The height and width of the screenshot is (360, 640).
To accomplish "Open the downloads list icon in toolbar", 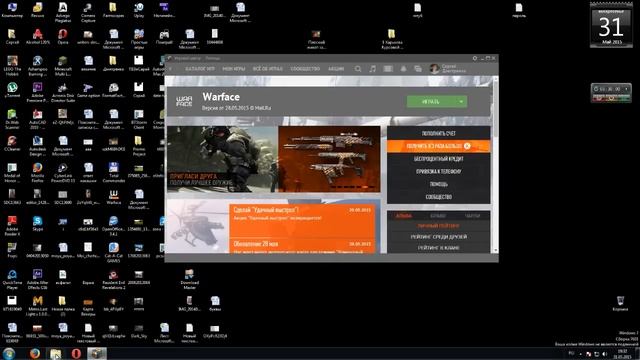I will click(388, 69).
